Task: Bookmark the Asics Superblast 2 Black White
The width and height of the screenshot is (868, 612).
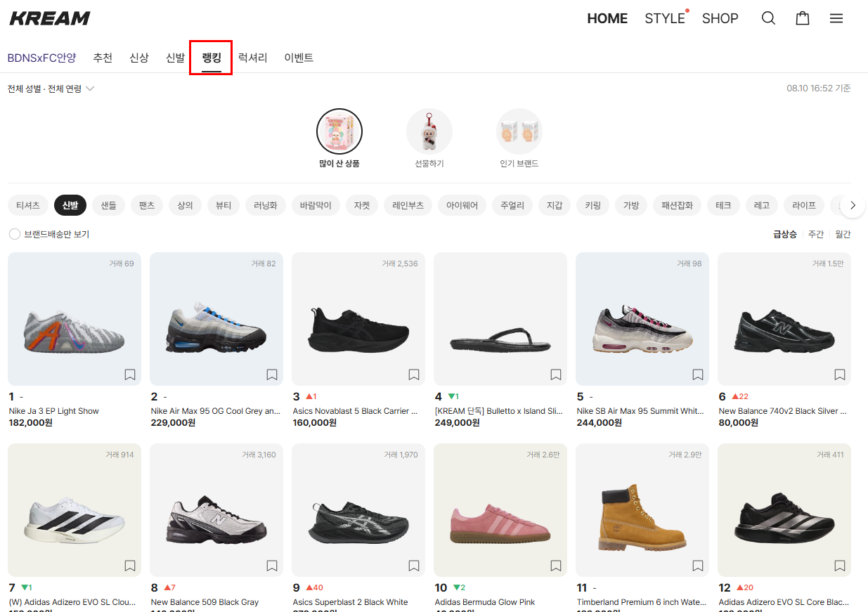Action: [x=414, y=566]
